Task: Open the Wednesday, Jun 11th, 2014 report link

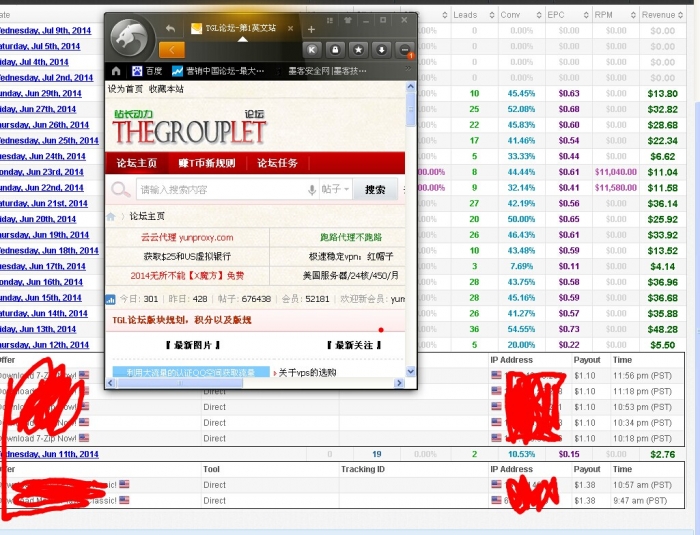Action: click(x=47, y=454)
